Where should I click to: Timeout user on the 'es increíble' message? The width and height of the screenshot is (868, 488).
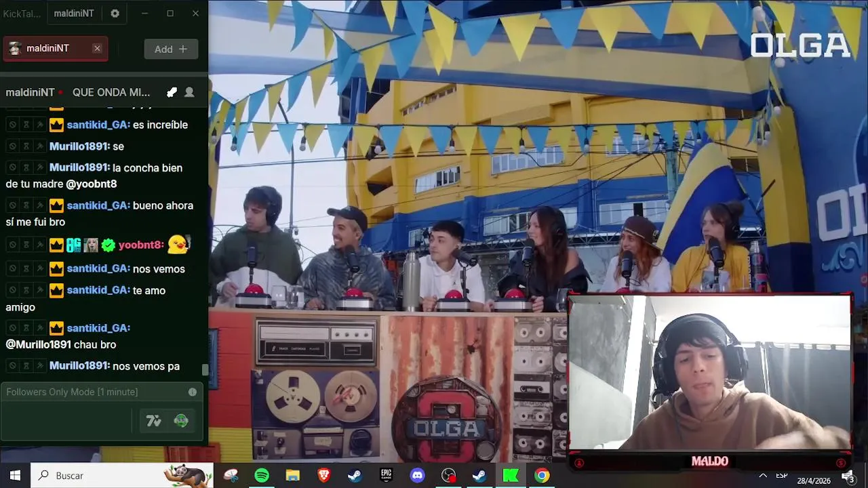point(26,125)
